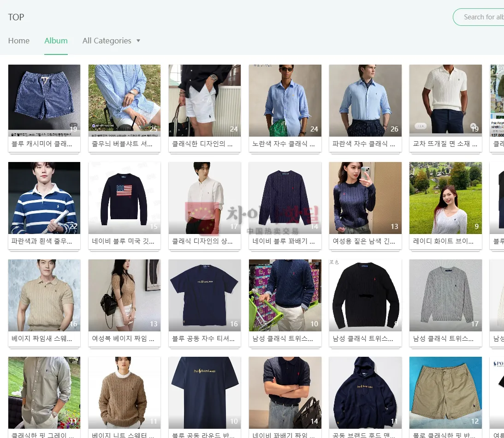Open the American flag navy sweater album

125,198
